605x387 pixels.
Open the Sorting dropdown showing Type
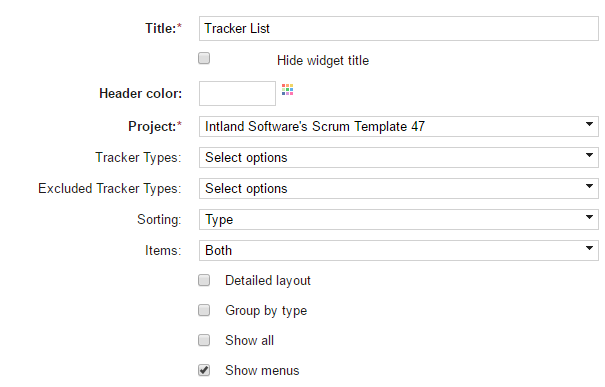tap(399, 219)
